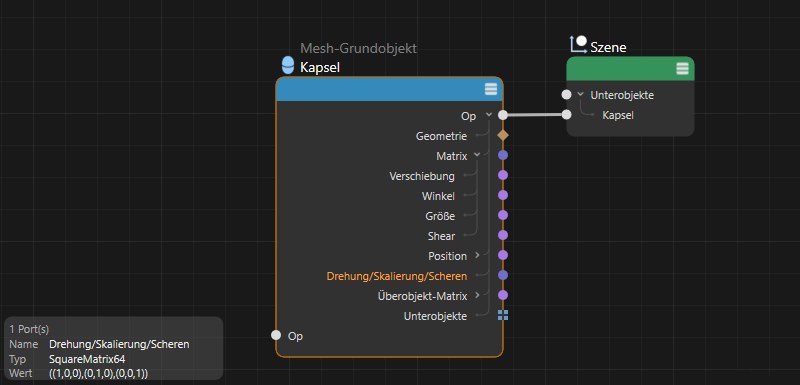Expand the Überobjekt-Matrix port group

tap(477, 295)
